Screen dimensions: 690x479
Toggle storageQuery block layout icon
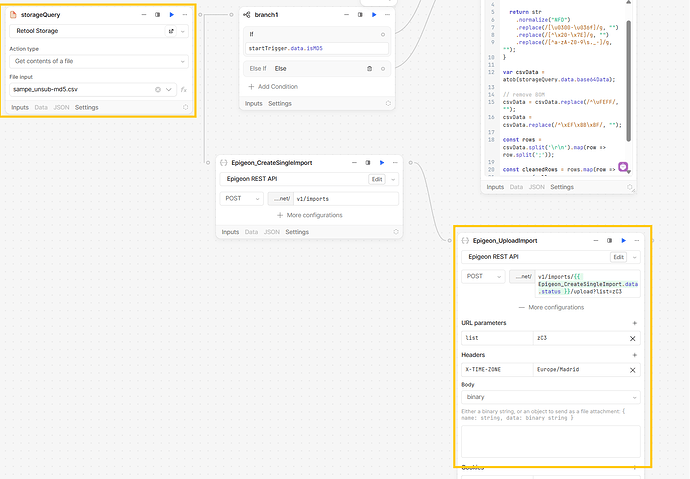(158, 15)
